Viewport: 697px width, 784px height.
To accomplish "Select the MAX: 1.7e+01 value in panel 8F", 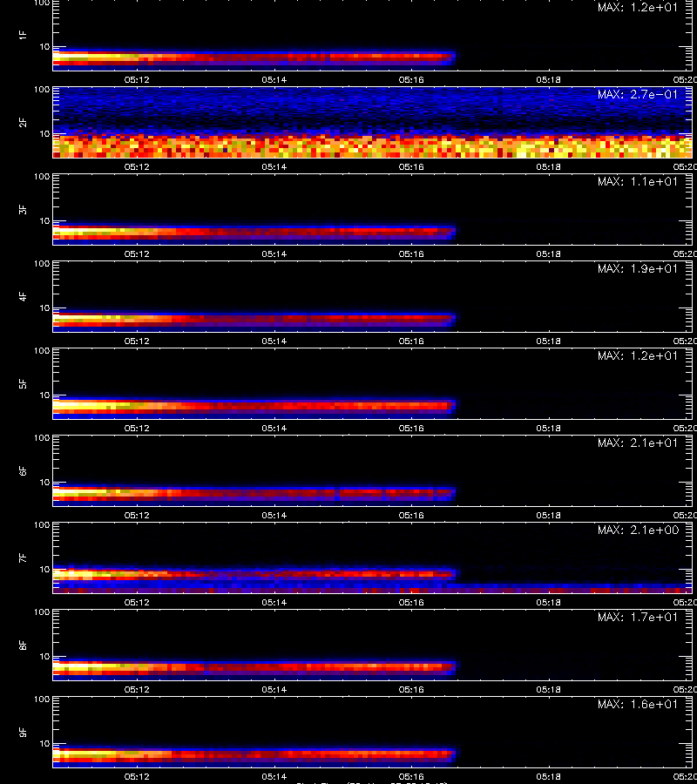I will [x=638, y=617].
